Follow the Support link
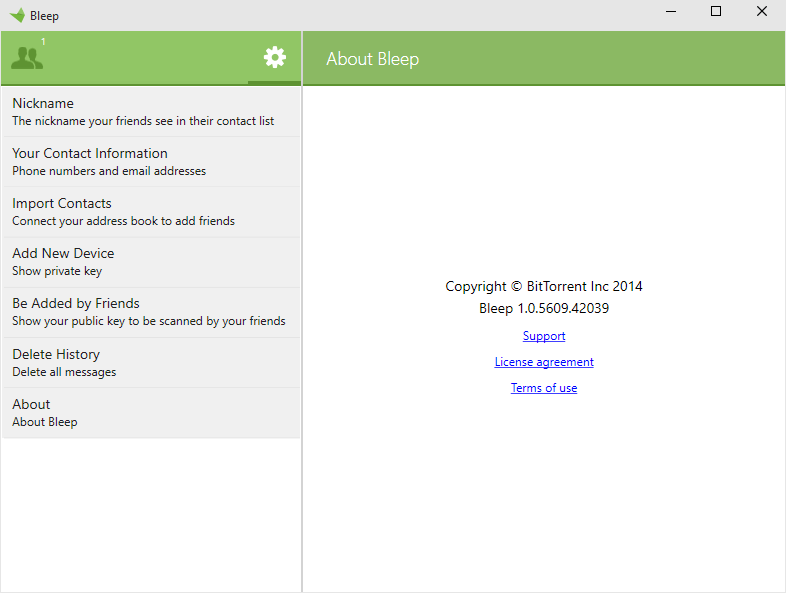The height and width of the screenshot is (593, 786). [544, 336]
